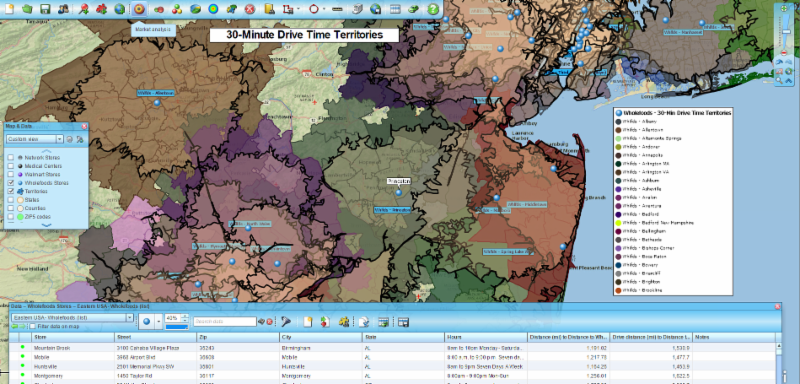
Task: Click the filter funnel icon in data panel
Action: 287,321
